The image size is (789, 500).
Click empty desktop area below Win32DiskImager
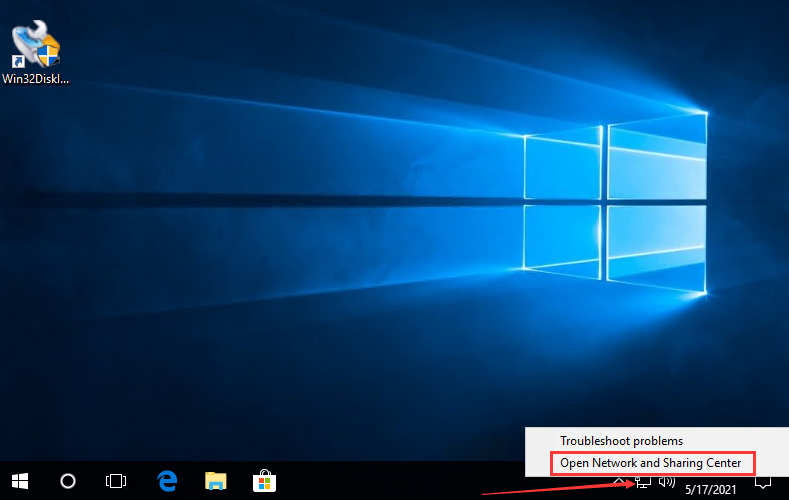coord(35,201)
